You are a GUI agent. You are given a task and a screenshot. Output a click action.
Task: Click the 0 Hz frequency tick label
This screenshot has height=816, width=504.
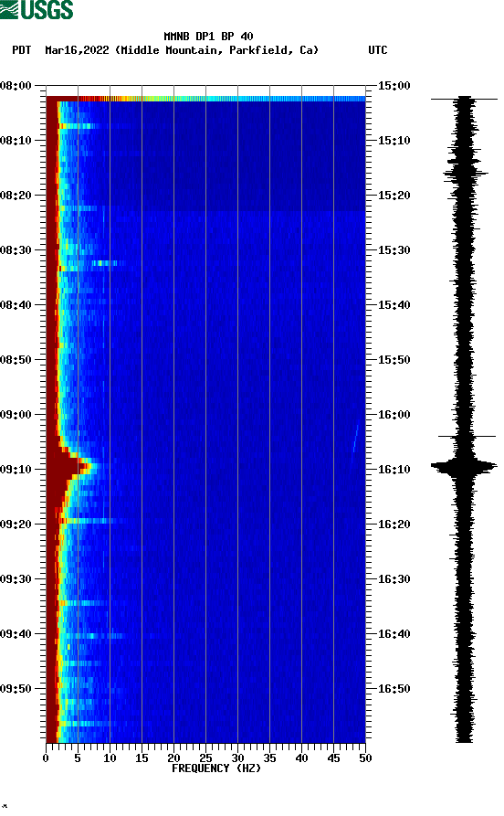(x=46, y=758)
